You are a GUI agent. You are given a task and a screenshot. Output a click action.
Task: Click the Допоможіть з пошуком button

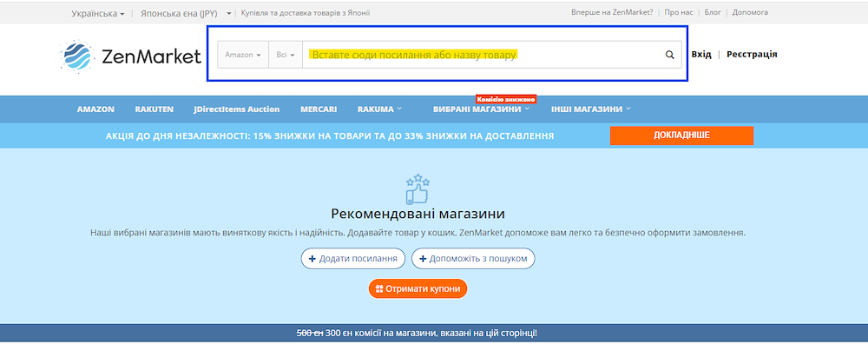pyautogui.click(x=473, y=259)
